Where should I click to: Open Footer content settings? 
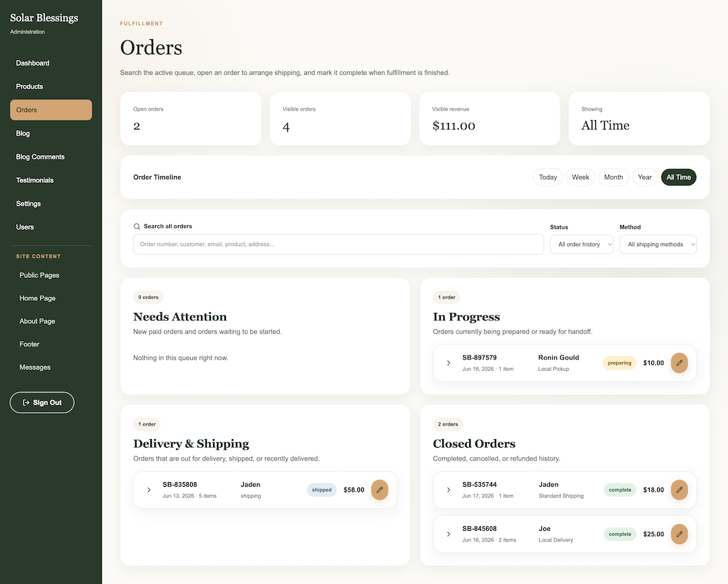click(29, 345)
